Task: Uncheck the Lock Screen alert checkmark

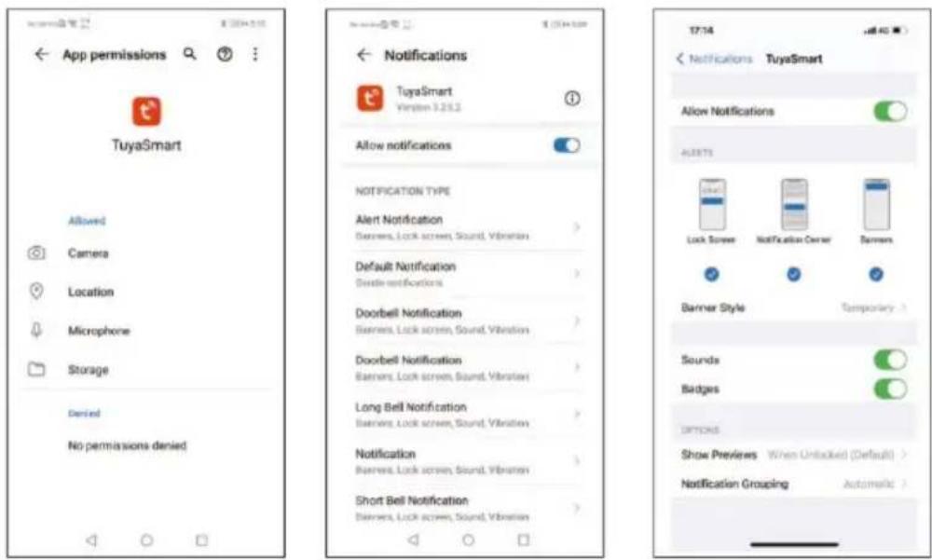Action: [711, 274]
